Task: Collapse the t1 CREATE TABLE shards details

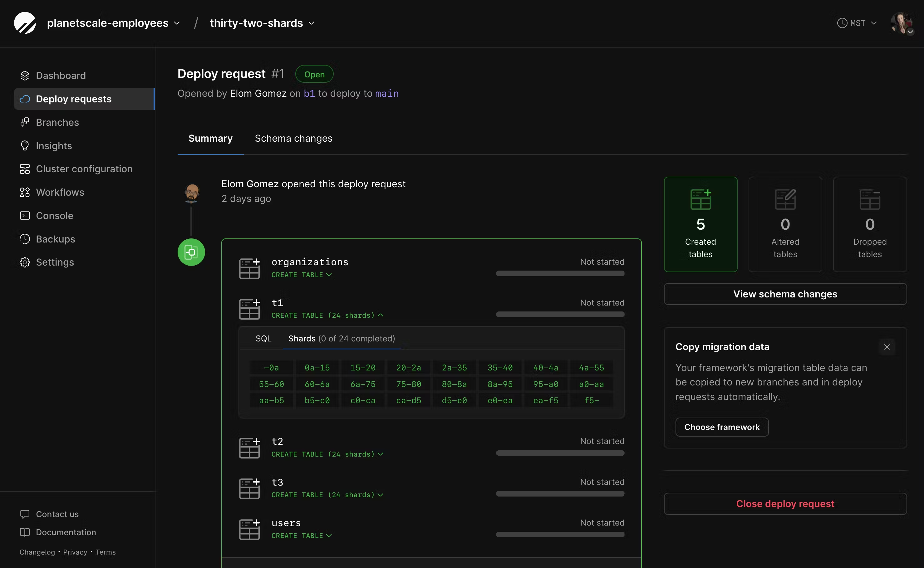Action: tap(381, 315)
